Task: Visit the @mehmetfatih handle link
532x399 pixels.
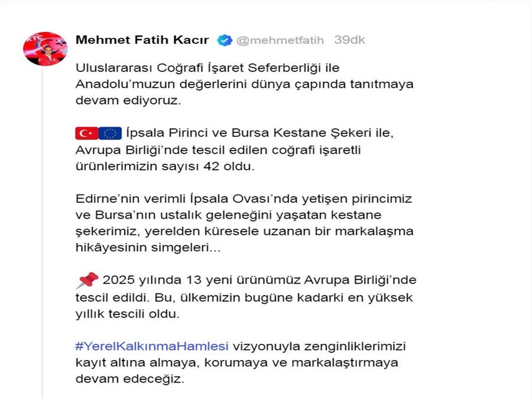Action: coord(280,40)
